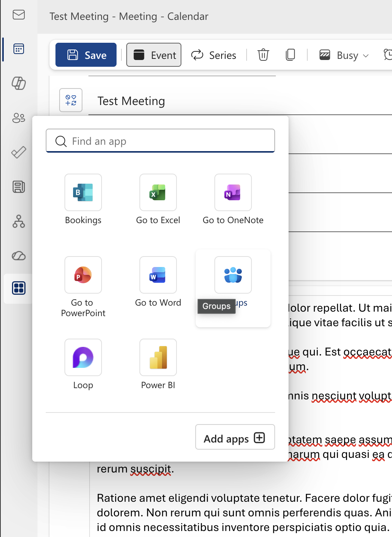
Task: Click the Series recurrence icon
Action: pos(197,55)
